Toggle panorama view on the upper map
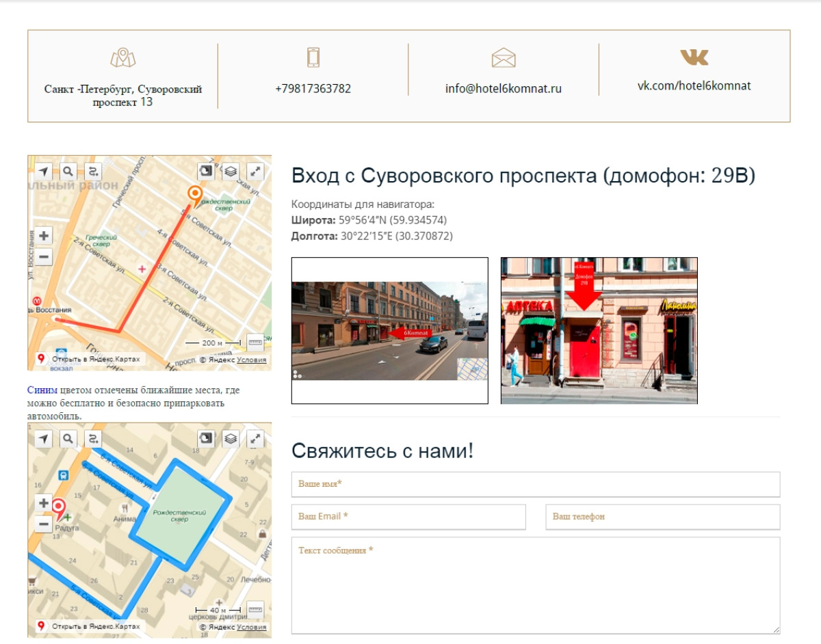Viewport: 821px width, 644px height. pyautogui.click(x=206, y=171)
